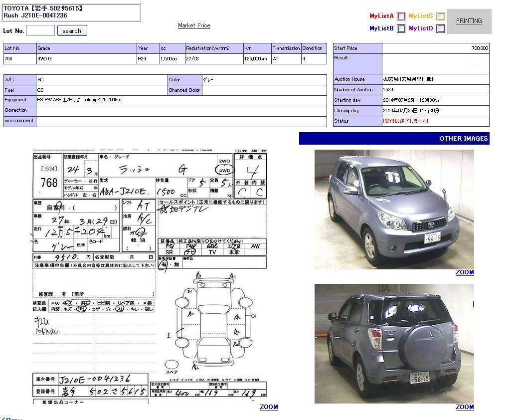The width and height of the screenshot is (514, 420).
Task: Open the Market Price link
Action: pyautogui.click(x=194, y=25)
